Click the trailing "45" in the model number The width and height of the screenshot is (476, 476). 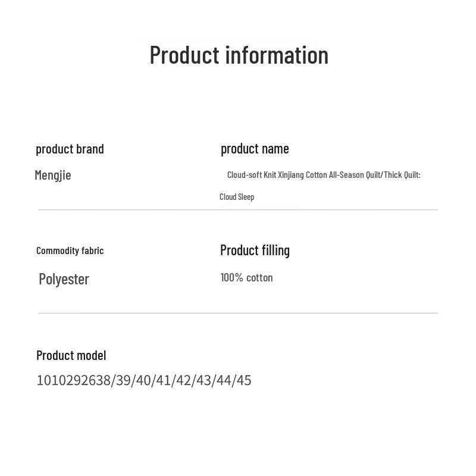[x=244, y=380]
